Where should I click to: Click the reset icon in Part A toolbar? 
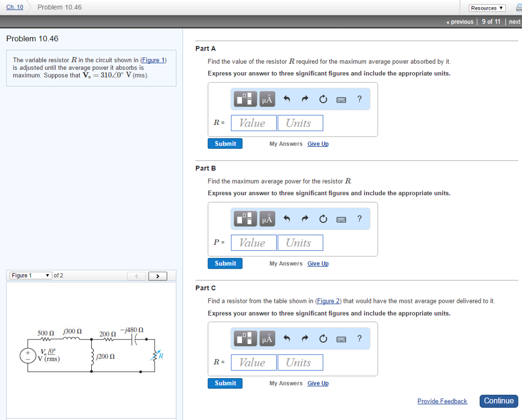point(323,99)
